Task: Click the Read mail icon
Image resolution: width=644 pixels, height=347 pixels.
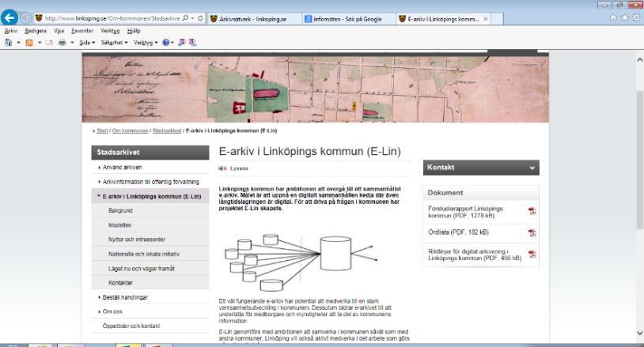Action: (49, 42)
